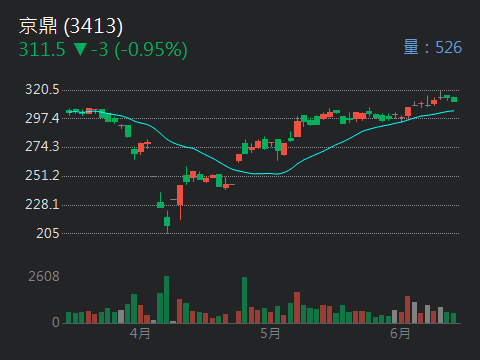
Task: Click the tall green volume bar before 5月
Action: coord(244,300)
